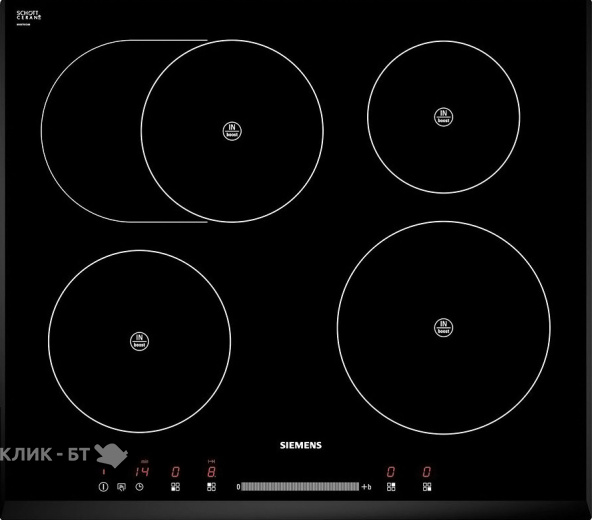Screen dimensions: 592x520
Task: Tap IN boost mark on front-left zone
Action: click(139, 341)
